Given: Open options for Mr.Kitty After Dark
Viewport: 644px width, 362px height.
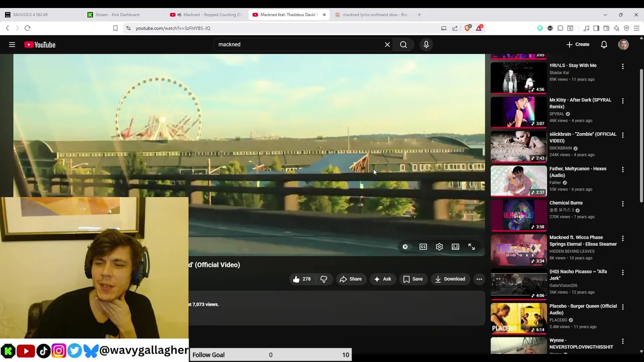Looking at the screenshot, I should pos(623,101).
